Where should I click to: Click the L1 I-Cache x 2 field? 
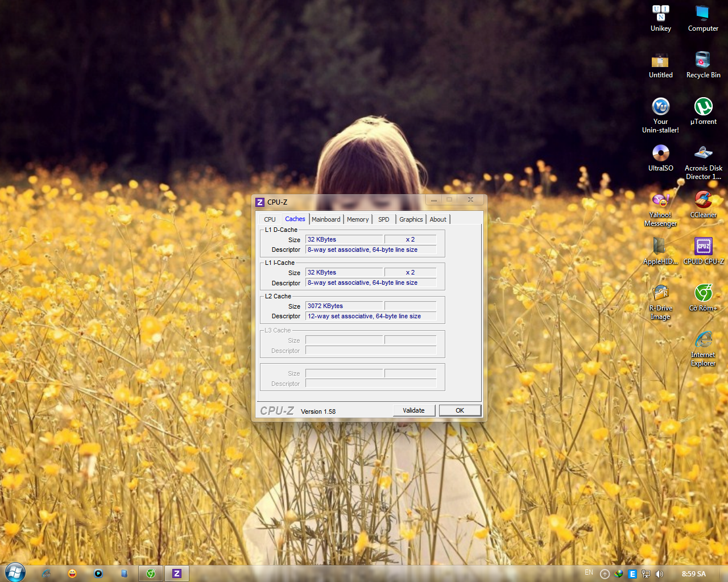(410, 272)
